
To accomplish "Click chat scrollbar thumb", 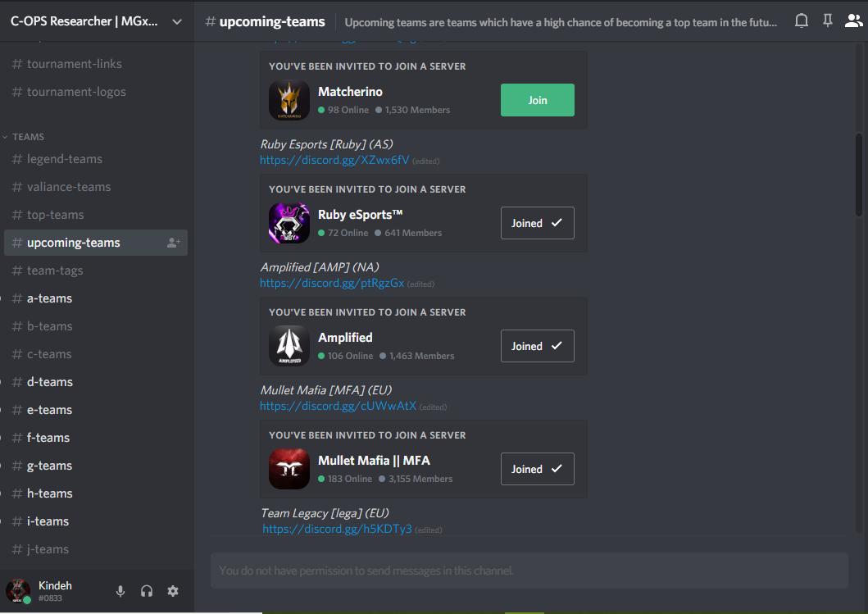I will (859, 175).
